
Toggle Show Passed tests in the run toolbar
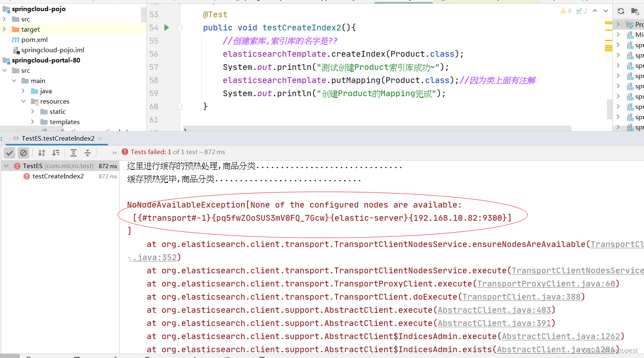pyautogui.click(x=9, y=152)
